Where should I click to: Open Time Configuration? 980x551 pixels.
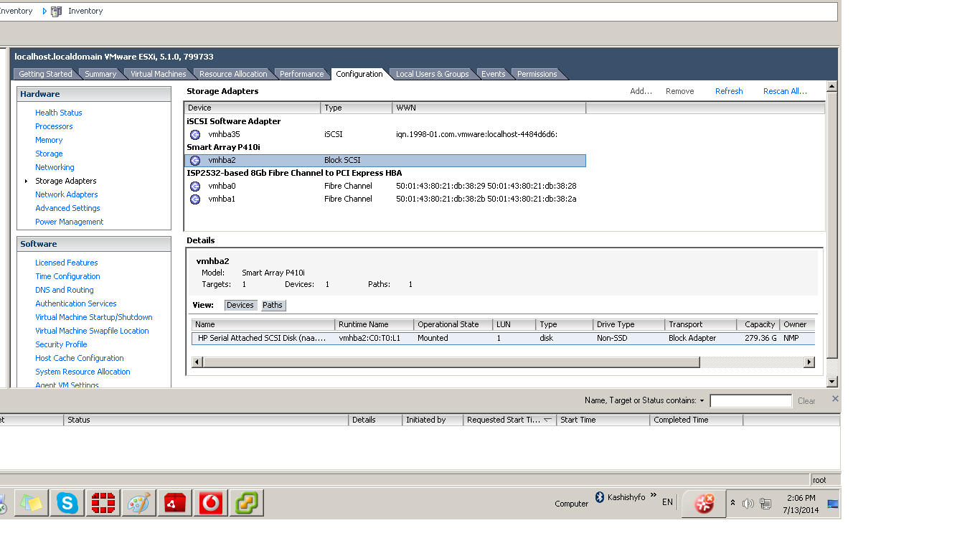(67, 276)
